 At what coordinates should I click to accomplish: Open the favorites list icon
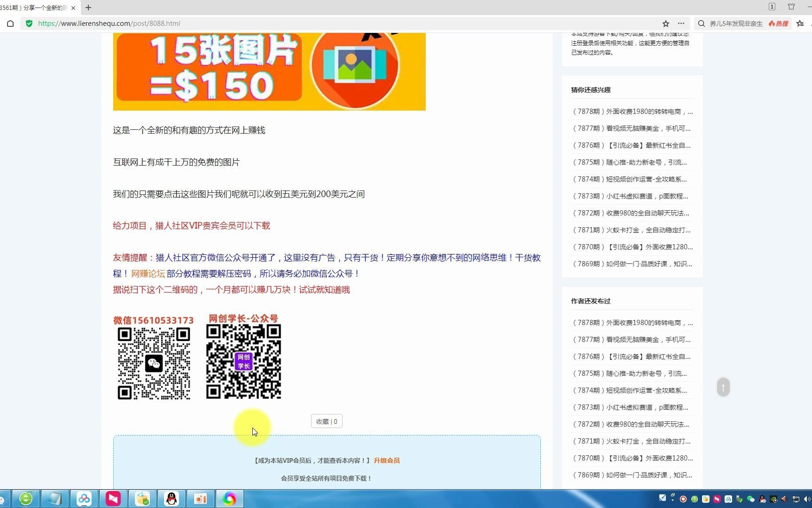click(800, 24)
